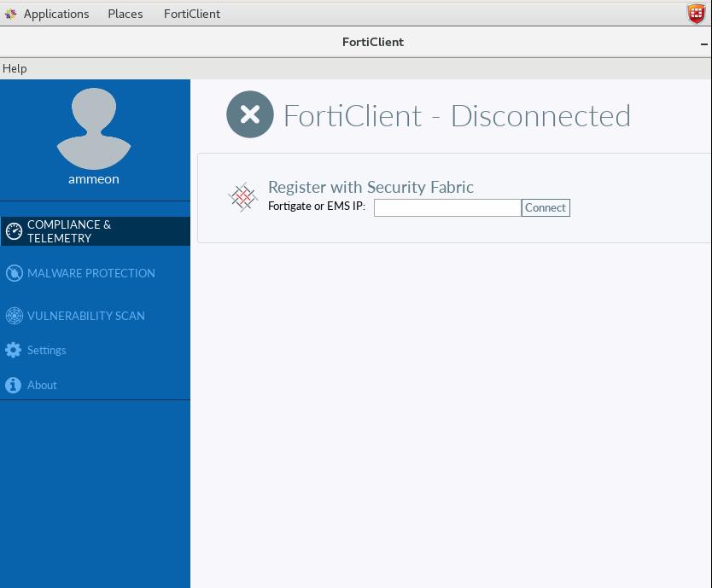Click the FortiClient shield tray icon
712x588 pixels.
tap(696, 14)
